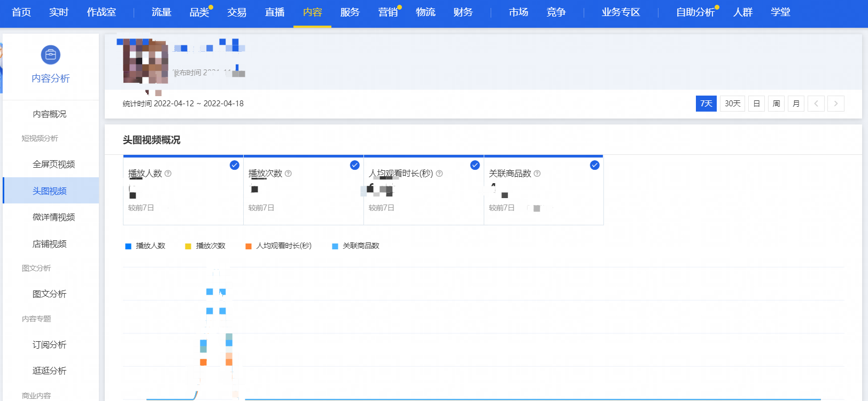Go to previous period with left arrow
Screen dimensions: 868x401
(x=816, y=104)
